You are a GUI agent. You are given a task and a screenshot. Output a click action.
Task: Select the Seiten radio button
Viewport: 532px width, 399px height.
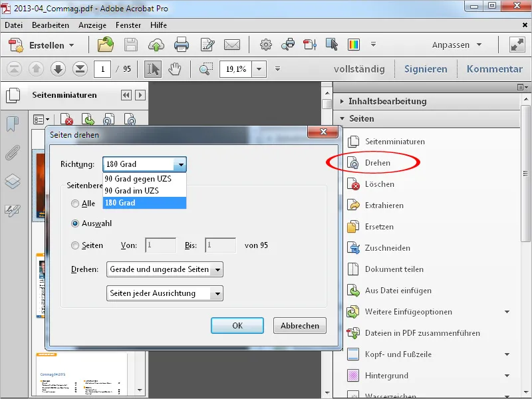[x=75, y=245]
